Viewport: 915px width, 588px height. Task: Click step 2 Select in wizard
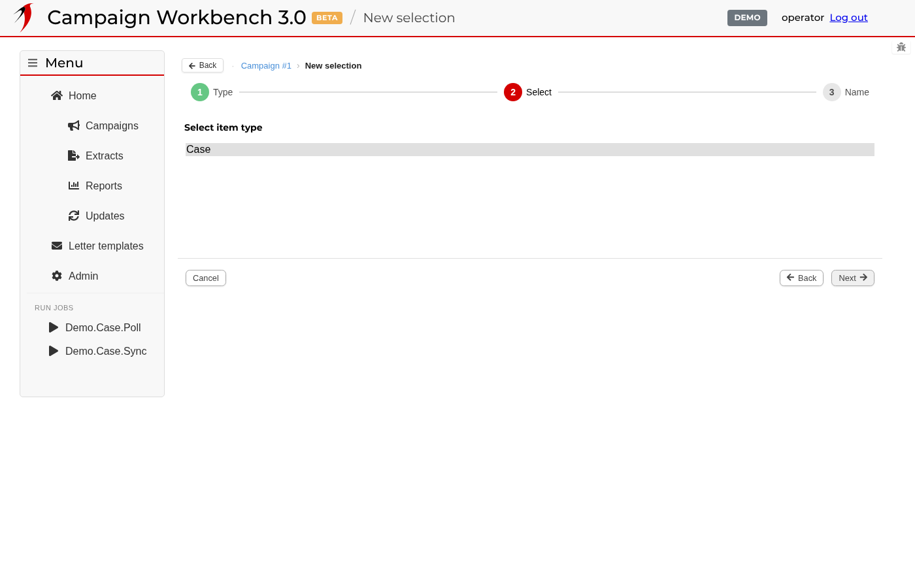528,92
